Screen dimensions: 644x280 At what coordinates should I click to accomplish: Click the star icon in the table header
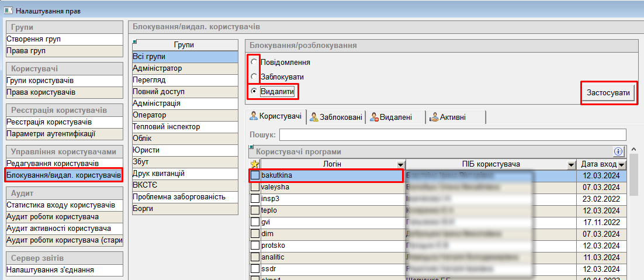(x=254, y=164)
